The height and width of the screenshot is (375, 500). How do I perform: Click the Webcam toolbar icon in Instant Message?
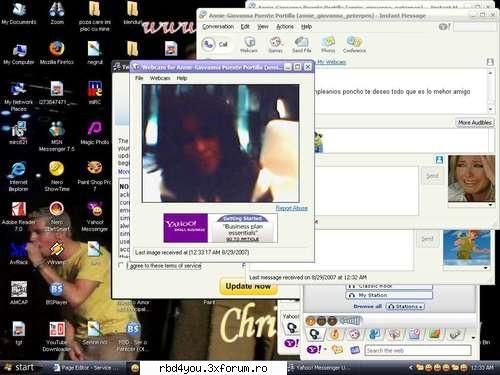pyautogui.click(x=249, y=45)
